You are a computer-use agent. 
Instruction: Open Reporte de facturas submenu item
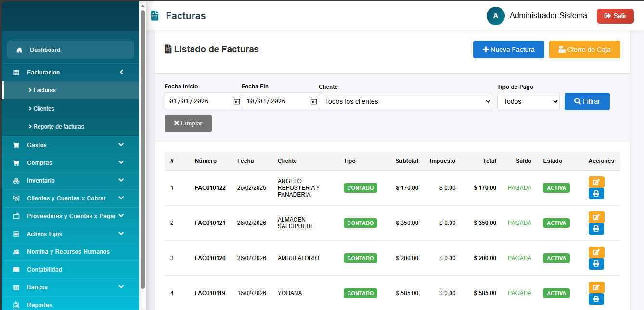[x=58, y=127]
